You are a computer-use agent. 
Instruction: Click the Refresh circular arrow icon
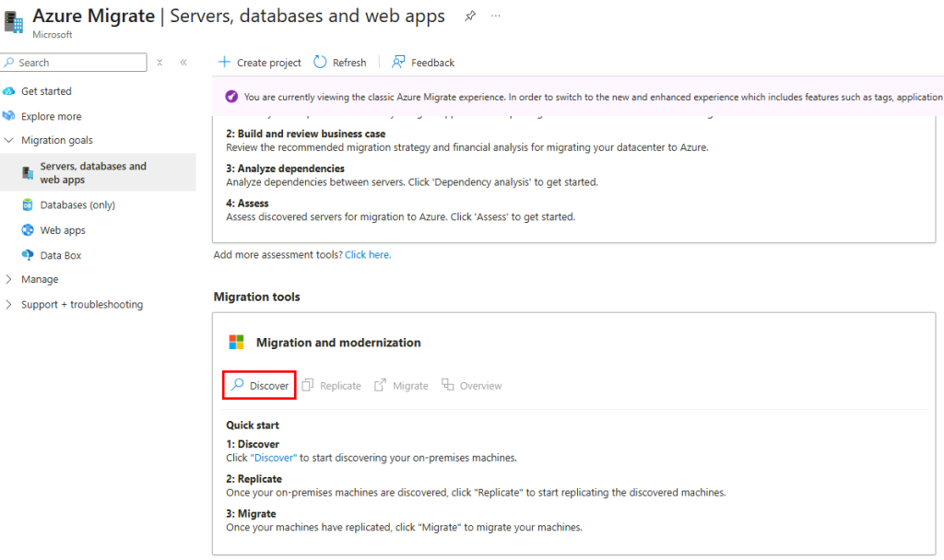[320, 62]
